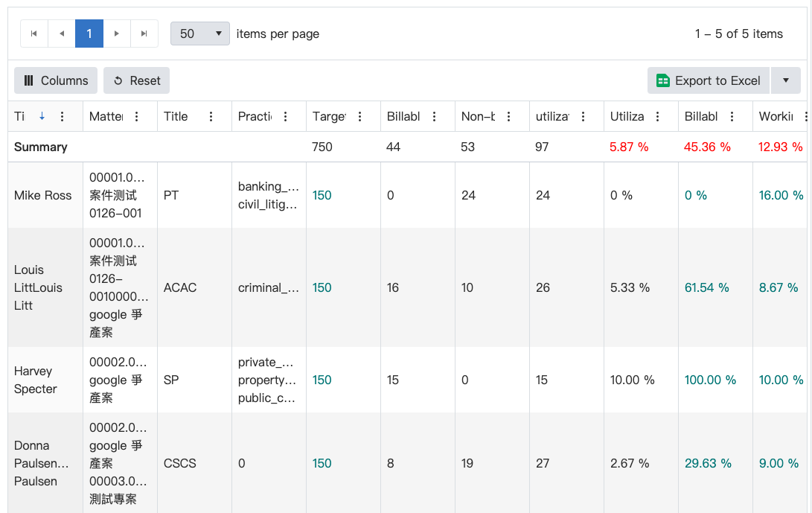This screenshot has width=812, height=513.
Task: Open the Non-billable column three-dot menu
Action: (509, 116)
